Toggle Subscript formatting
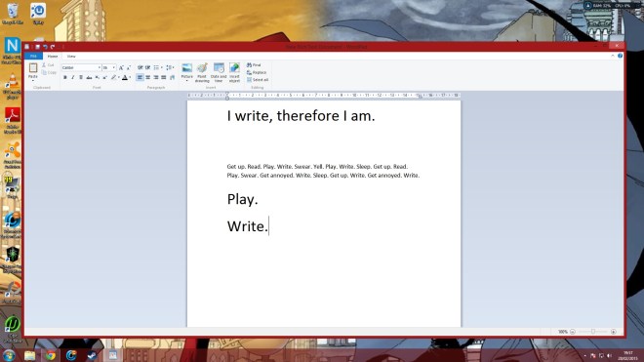Screen dimensions: 644x362 tap(97, 77)
